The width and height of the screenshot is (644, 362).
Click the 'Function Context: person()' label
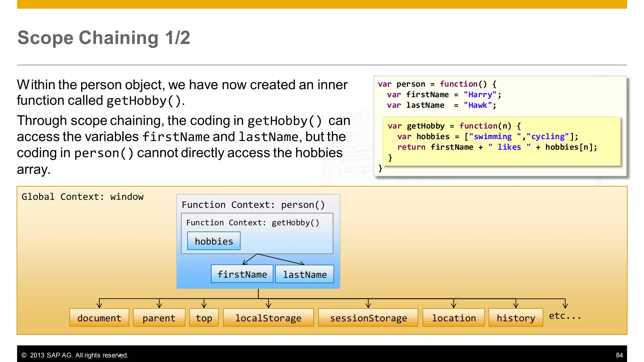(253, 205)
